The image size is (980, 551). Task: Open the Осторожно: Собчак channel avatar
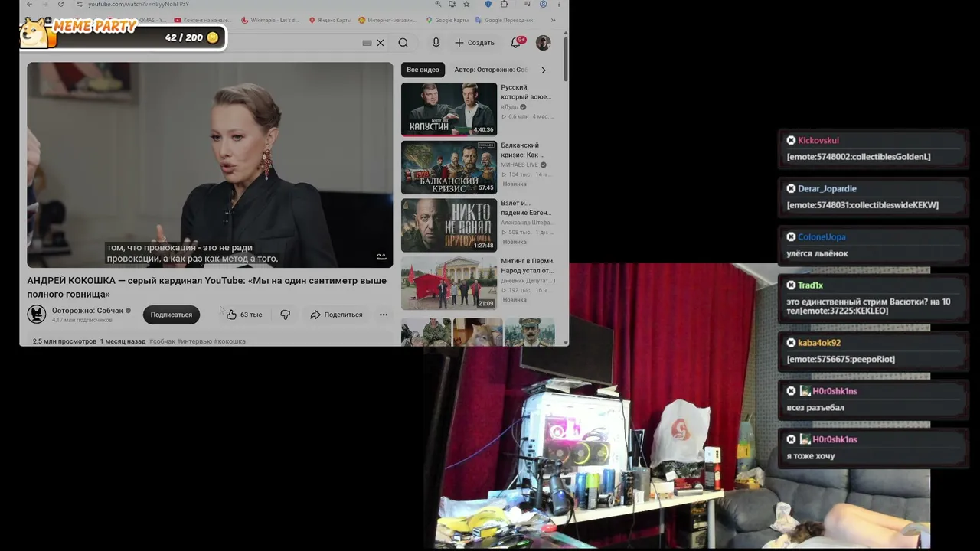point(37,315)
